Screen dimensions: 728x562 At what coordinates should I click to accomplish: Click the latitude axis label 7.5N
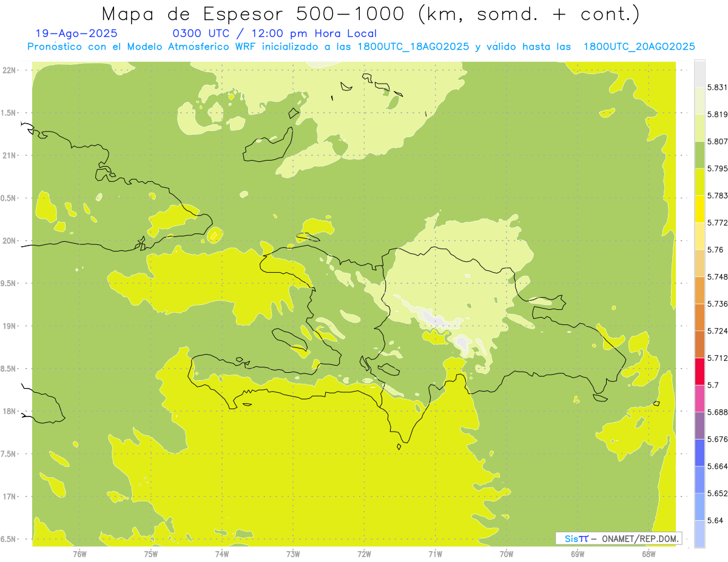9,454
